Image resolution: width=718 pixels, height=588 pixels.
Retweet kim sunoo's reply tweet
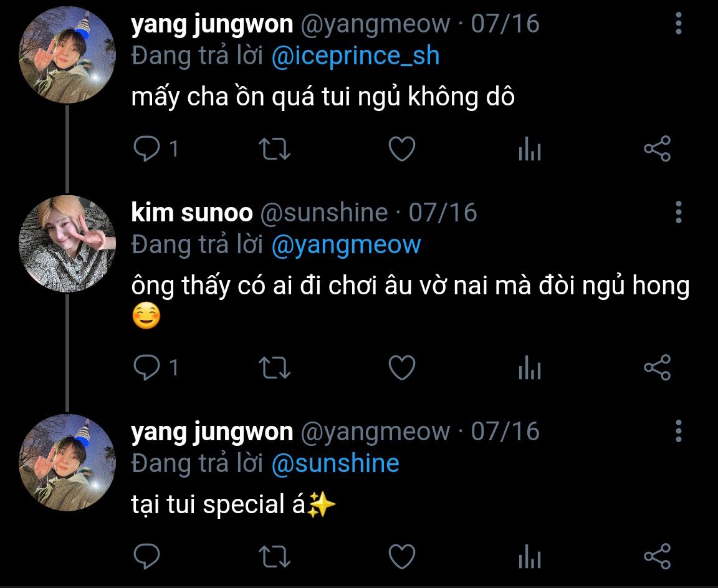(274, 368)
